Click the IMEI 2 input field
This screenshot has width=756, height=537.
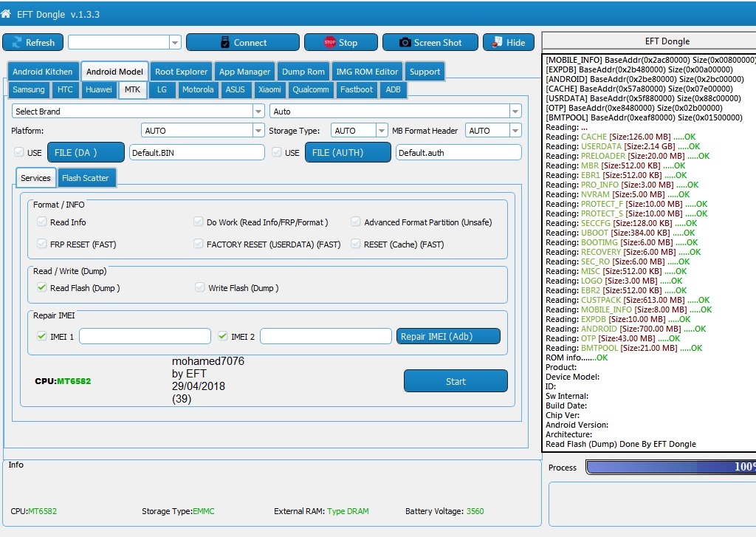click(326, 336)
